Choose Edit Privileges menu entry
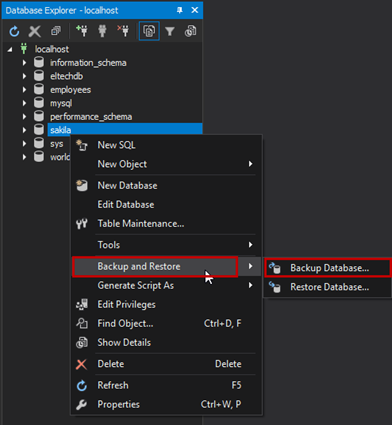The width and height of the screenshot is (392, 425). point(166,304)
